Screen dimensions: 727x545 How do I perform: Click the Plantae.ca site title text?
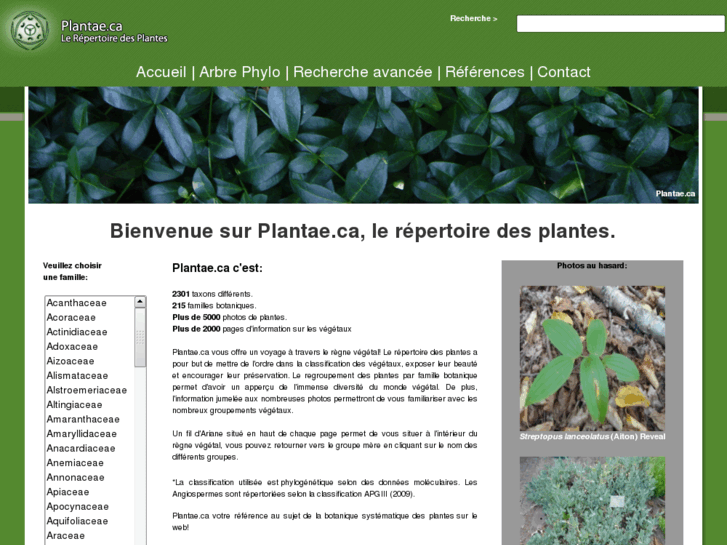click(92, 26)
